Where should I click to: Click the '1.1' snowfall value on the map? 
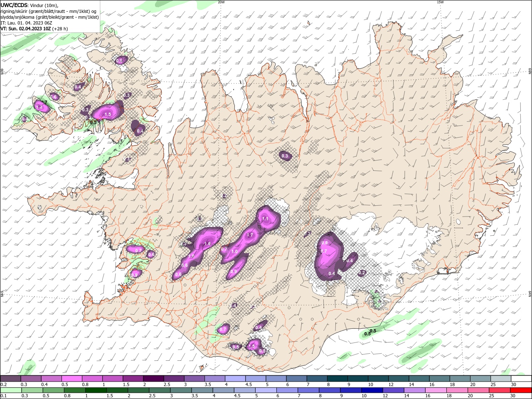click(x=265, y=219)
